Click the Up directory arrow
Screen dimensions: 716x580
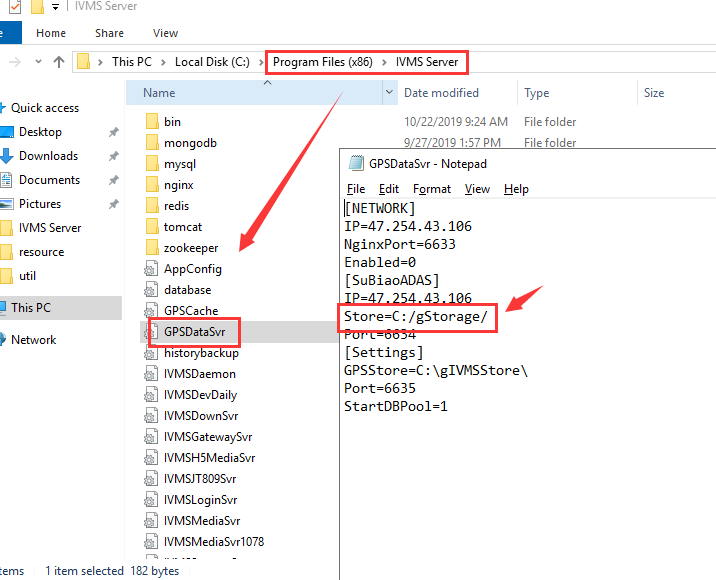59,62
